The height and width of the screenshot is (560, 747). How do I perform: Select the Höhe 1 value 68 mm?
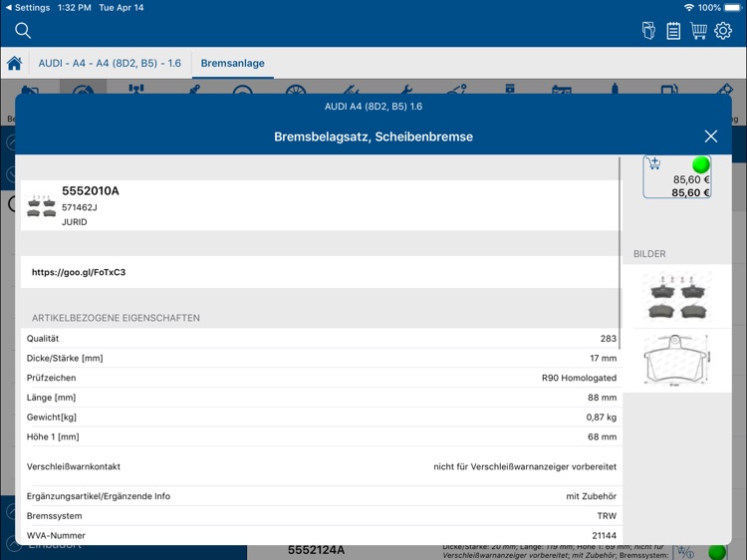[603, 436]
